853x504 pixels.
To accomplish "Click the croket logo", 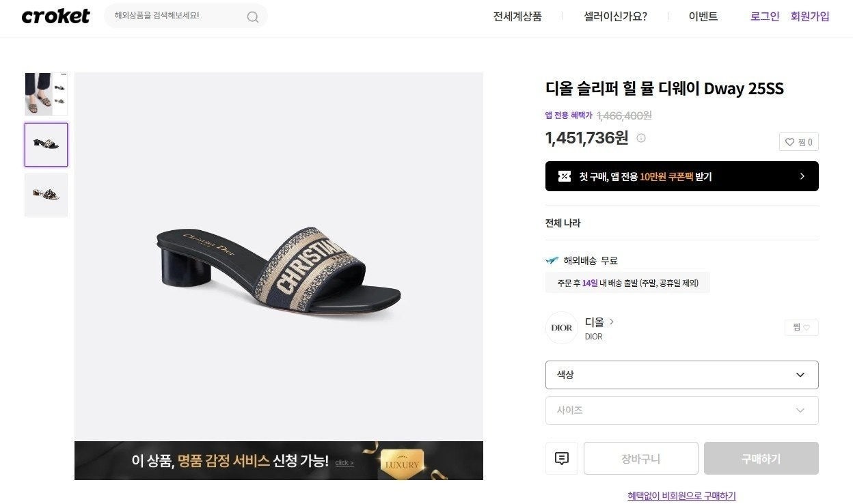I will point(55,16).
